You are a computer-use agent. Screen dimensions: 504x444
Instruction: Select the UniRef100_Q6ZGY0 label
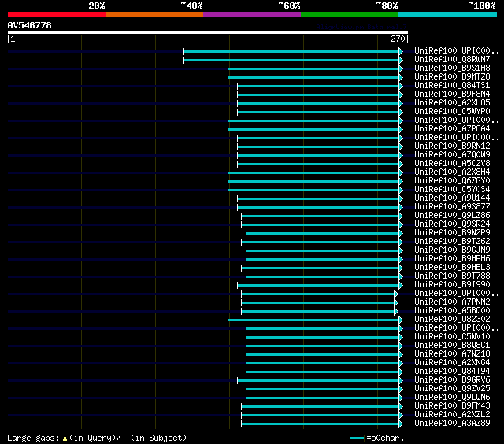[x=452, y=181]
